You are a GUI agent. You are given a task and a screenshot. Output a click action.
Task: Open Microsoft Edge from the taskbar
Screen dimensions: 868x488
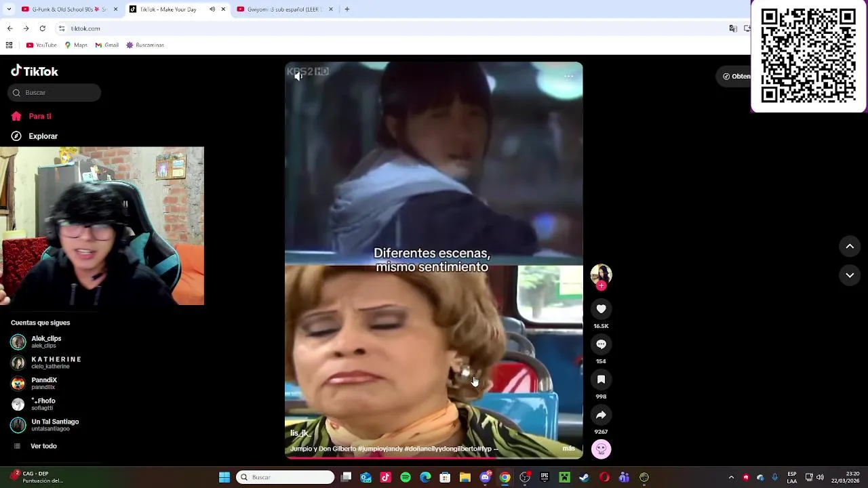point(425,477)
